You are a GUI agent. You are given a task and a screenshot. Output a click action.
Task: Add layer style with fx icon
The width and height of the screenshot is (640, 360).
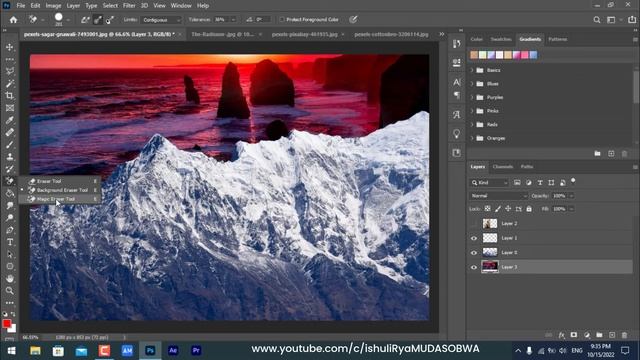562,335
